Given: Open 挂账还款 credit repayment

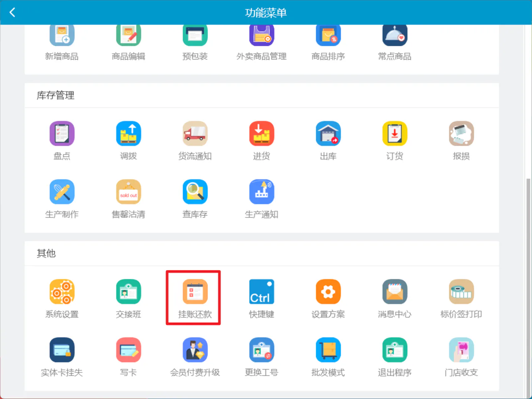Looking at the screenshot, I should [x=195, y=299].
